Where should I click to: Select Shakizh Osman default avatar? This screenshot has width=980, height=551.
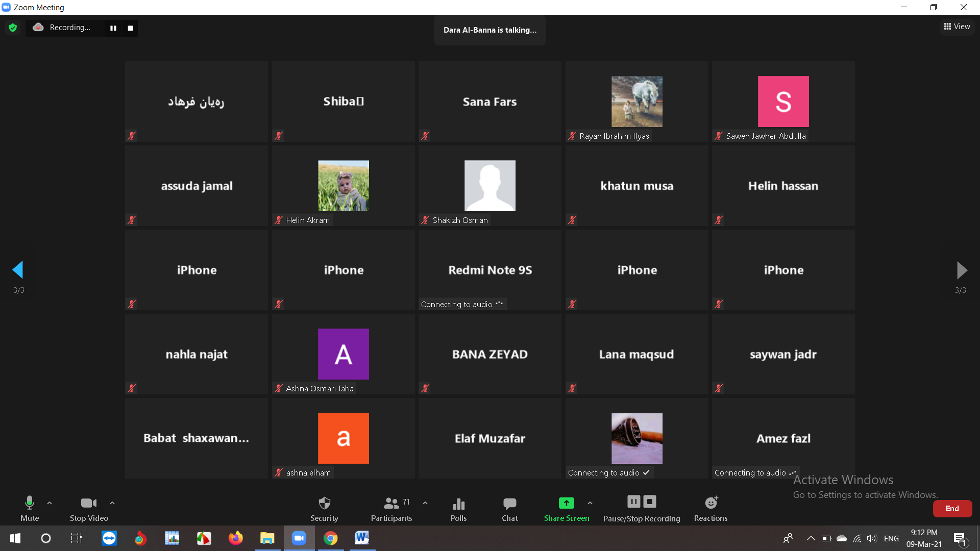(x=490, y=186)
